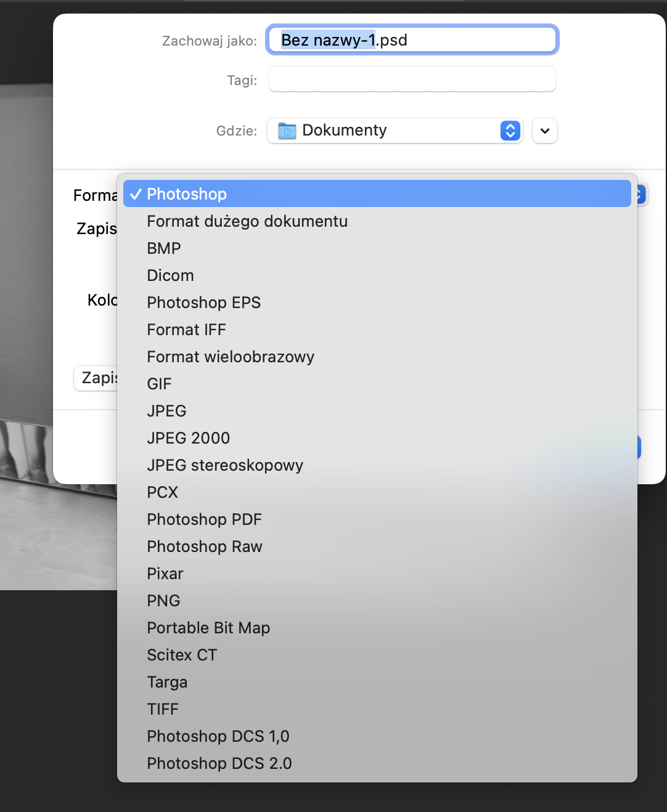Viewport: 667px width, 812px height.
Task: Choose GIF format
Action: pyautogui.click(x=158, y=383)
